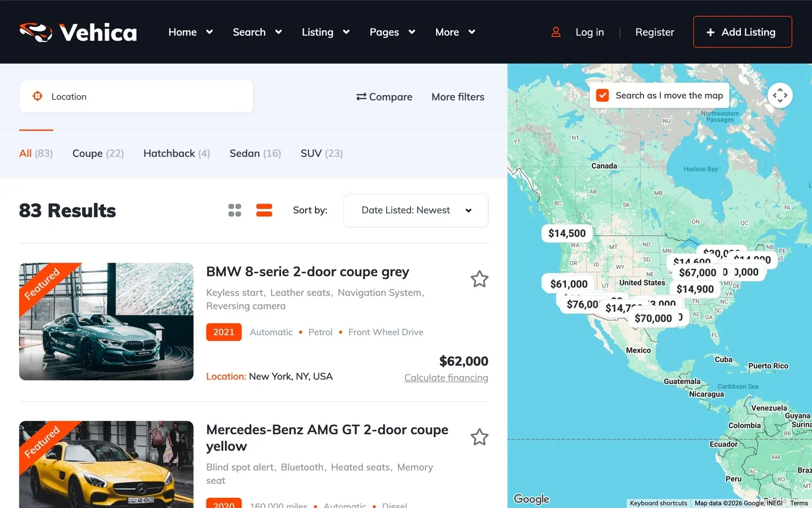Open the Mercedes-Benz AMG GT 2-door coupe title
812x508 pixels.
(327, 437)
